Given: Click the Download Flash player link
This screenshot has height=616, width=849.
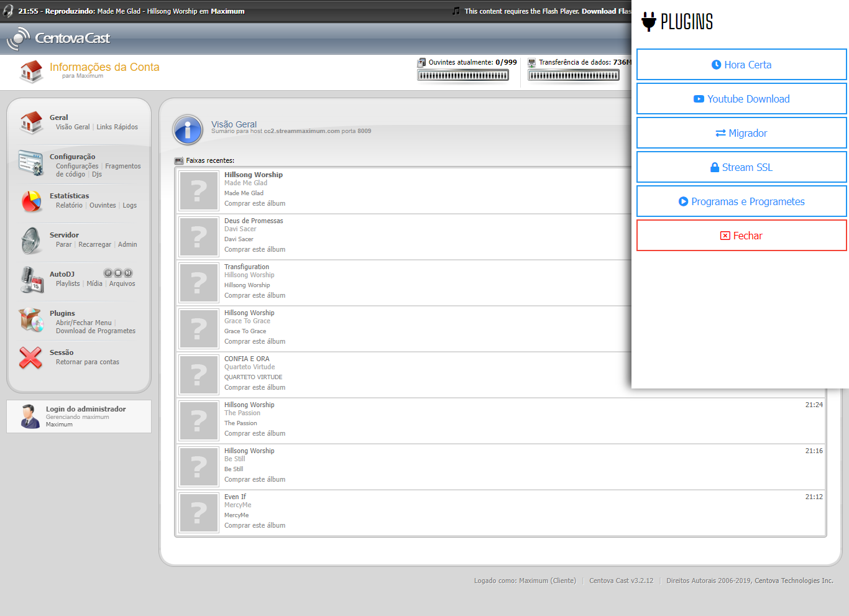Looking at the screenshot, I should coord(606,11).
